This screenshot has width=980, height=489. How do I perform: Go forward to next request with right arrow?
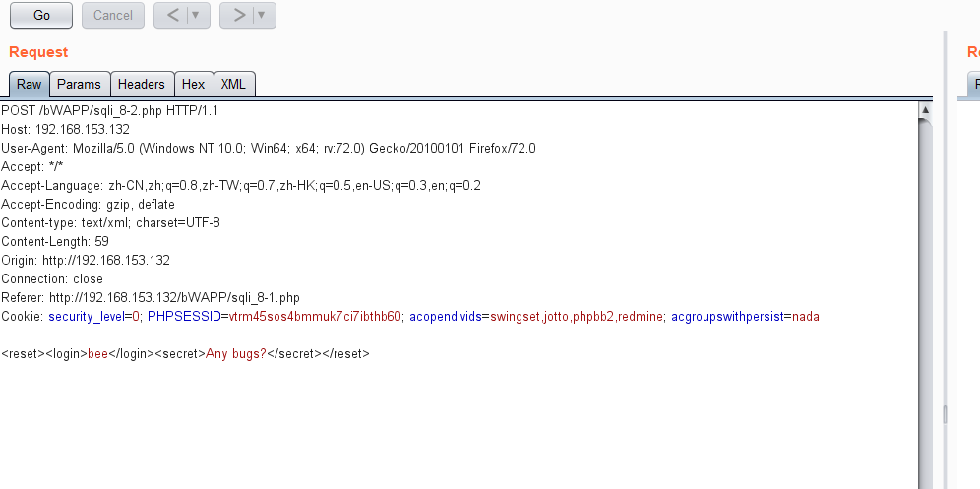pyautogui.click(x=237, y=15)
